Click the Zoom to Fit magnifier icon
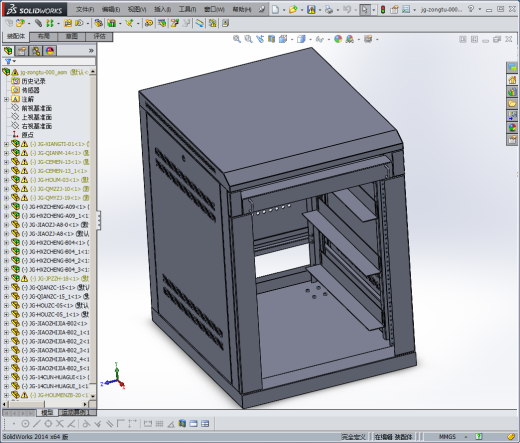Screen dimensions: 520x443 coord(237,39)
